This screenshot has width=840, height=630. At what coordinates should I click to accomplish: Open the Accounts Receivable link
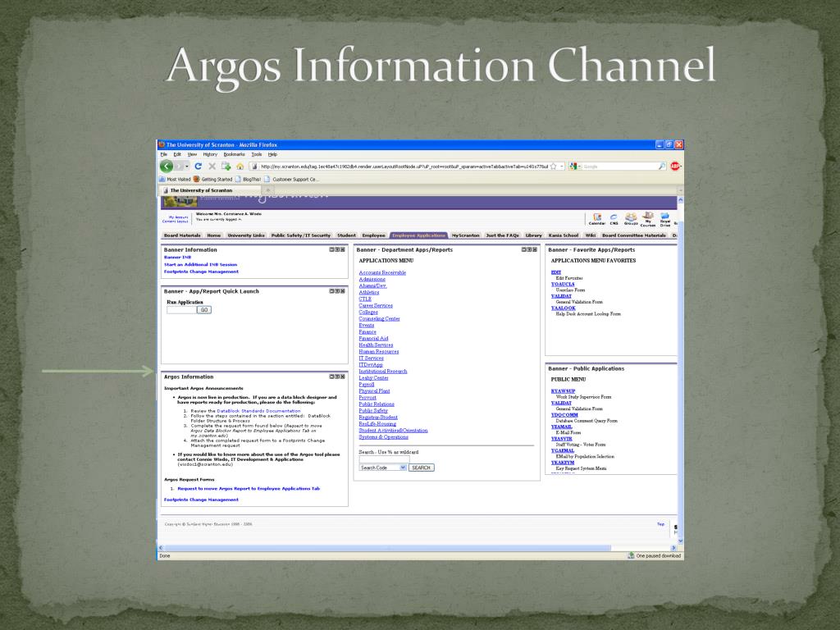tap(382, 272)
